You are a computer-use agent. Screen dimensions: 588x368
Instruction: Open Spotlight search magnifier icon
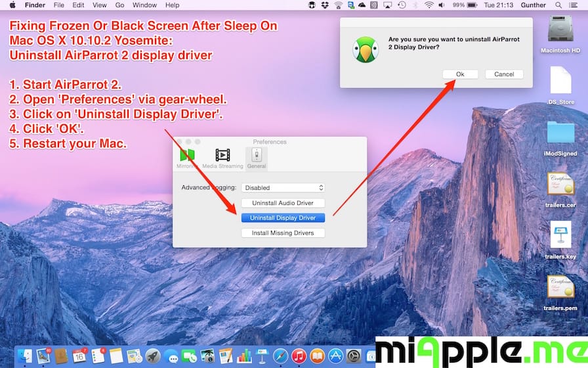[558, 5]
